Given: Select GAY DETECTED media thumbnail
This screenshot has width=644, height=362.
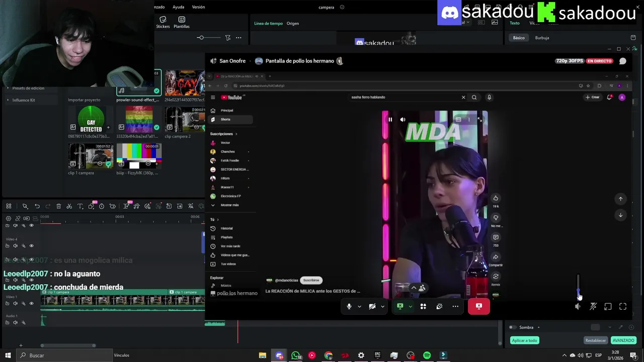Looking at the screenshot, I should pos(91,119).
